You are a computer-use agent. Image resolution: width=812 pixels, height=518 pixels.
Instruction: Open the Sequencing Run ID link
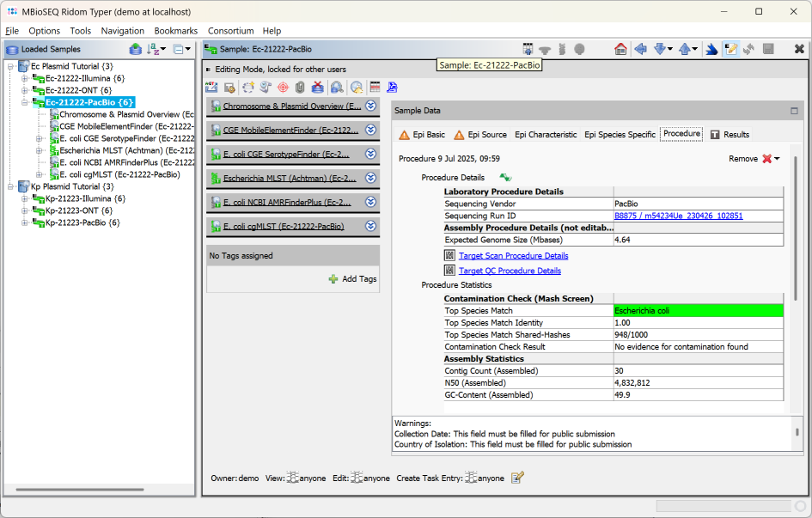[x=678, y=216]
